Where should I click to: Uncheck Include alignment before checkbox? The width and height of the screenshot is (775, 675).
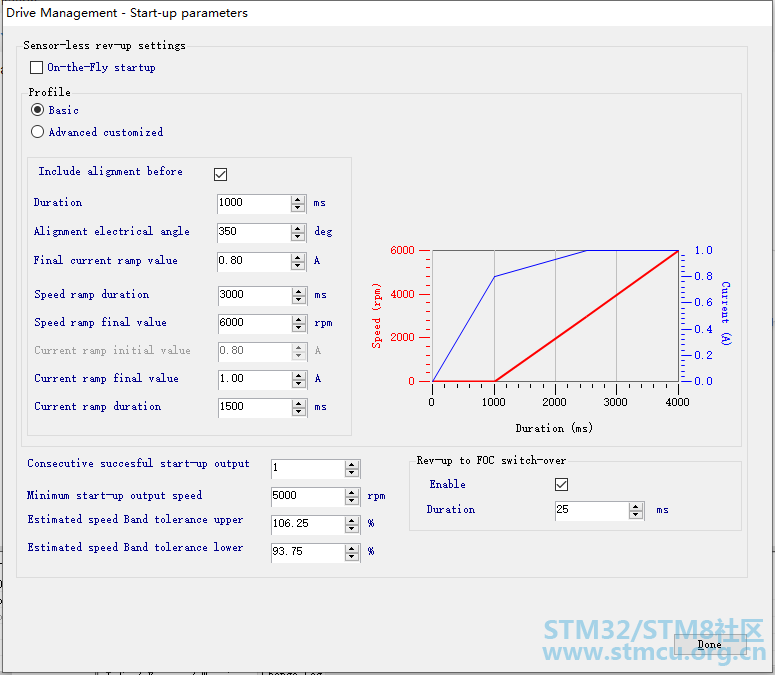point(220,174)
